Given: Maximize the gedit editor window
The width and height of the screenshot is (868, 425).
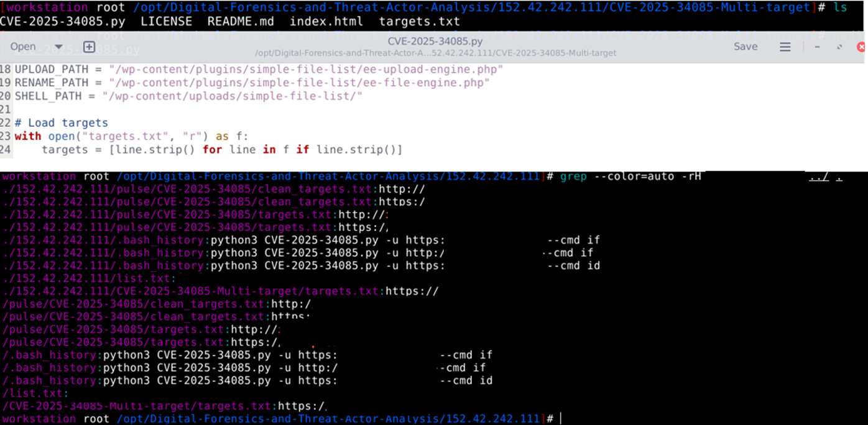Looking at the screenshot, I should pyautogui.click(x=839, y=47).
